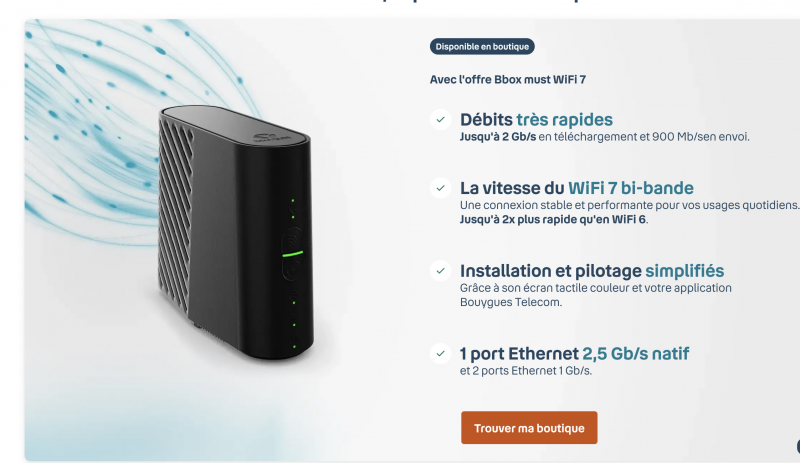This screenshot has width=800, height=463.
Task: Click the Trouver ma boutique button
Action: [529, 428]
